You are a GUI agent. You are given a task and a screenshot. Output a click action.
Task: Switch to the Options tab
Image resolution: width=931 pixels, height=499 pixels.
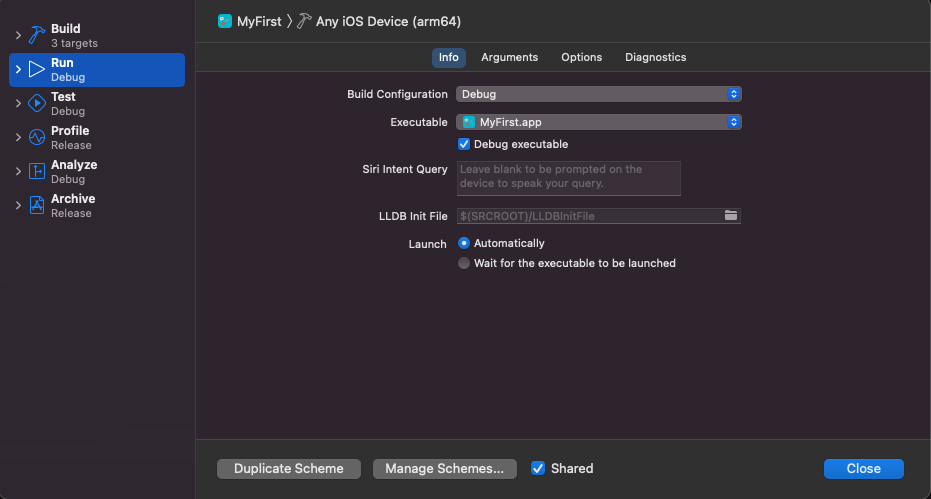point(582,58)
